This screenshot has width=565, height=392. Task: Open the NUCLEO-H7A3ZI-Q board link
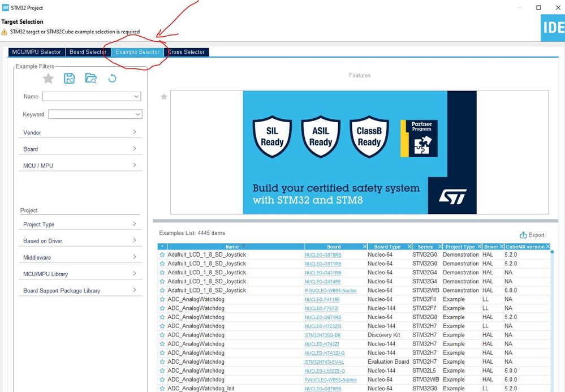tap(325, 353)
